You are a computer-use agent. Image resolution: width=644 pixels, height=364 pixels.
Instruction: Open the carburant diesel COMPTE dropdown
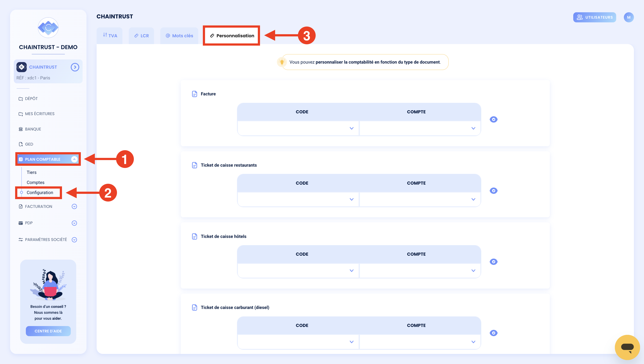420,342
